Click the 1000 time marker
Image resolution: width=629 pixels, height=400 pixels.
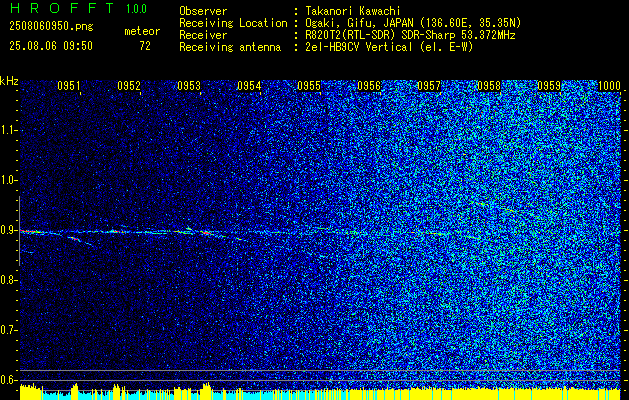click(609, 85)
